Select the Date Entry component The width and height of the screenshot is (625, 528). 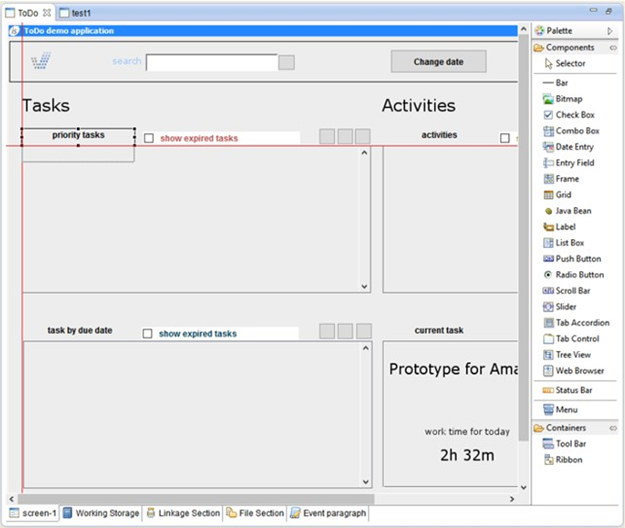pos(575,147)
